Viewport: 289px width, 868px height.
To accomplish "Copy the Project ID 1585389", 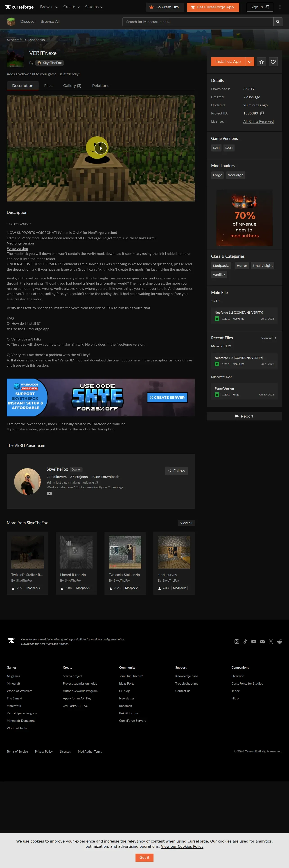I will click(x=262, y=114).
